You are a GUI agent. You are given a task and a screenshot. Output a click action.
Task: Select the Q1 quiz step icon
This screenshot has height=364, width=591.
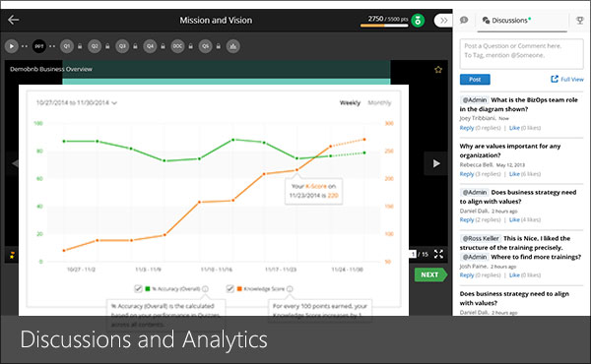[67, 46]
